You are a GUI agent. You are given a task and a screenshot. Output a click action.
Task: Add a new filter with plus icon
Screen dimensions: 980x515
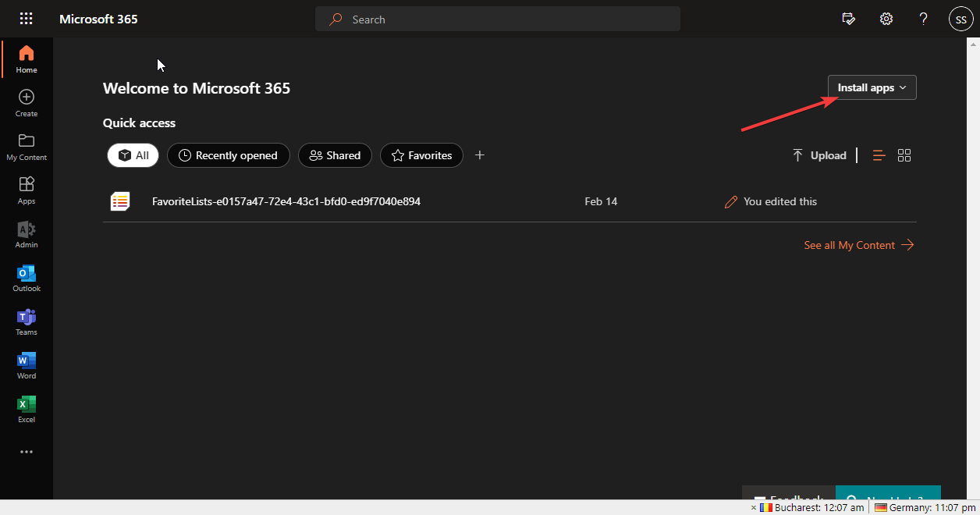point(480,155)
